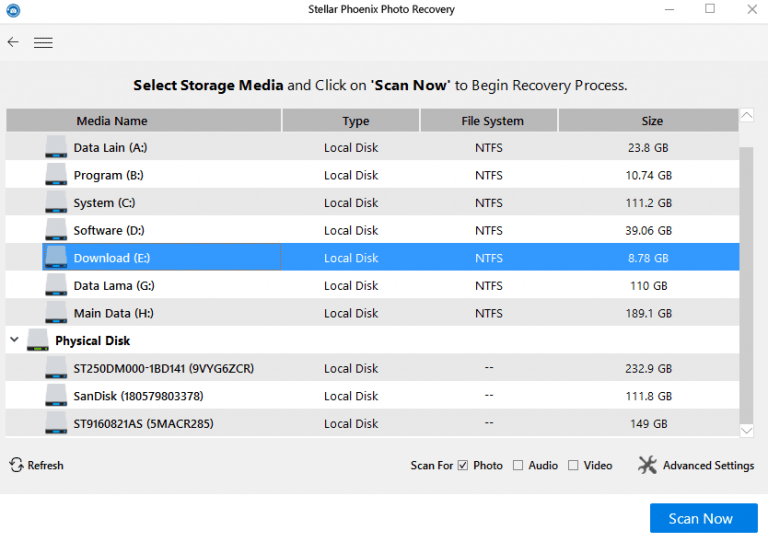
Task: Enable the Video scan checkbox
Action: pos(573,465)
